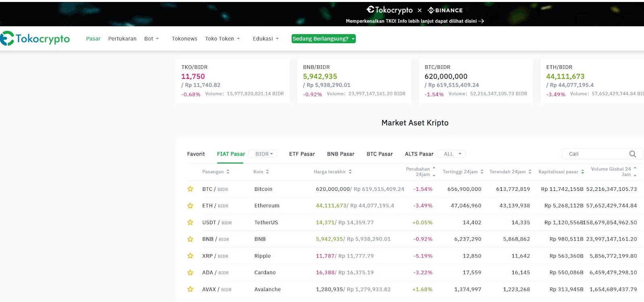Viewport: 644px width, 302px height.
Task: Click XRP / BIDR pair name
Action: point(215,256)
